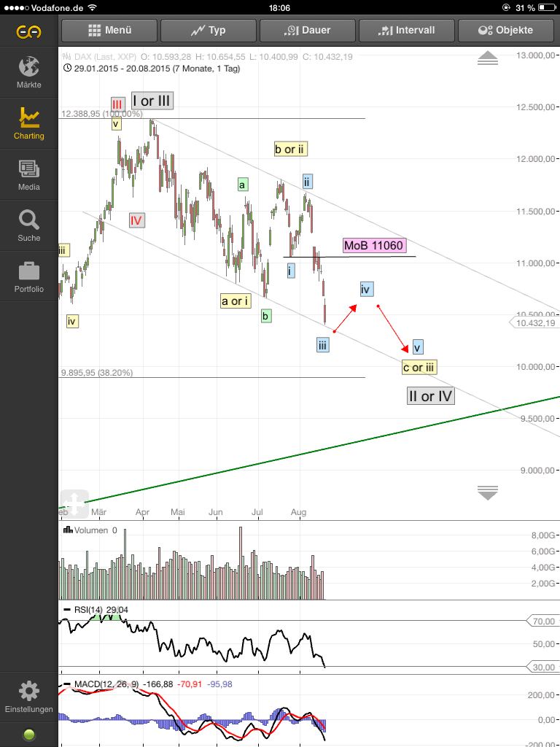Select the blue 'ii' wave label
Screen dimensions: 560x747
(307, 182)
